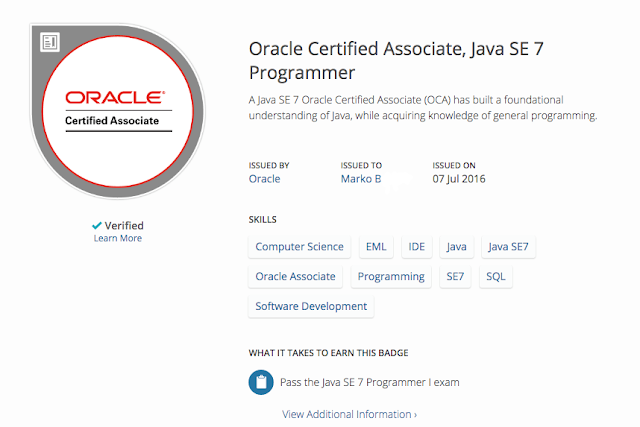The width and height of the screenshot is (640, 427).
Task: Select the Computer Science skill tag
Action: coord(299,247)
